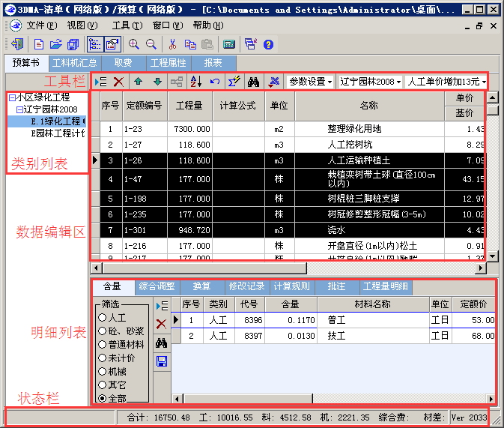Sort rows with the A-Z sort icon
This screenshot has height=428, width=504.
pyautogui.click(x=196, y=82)
